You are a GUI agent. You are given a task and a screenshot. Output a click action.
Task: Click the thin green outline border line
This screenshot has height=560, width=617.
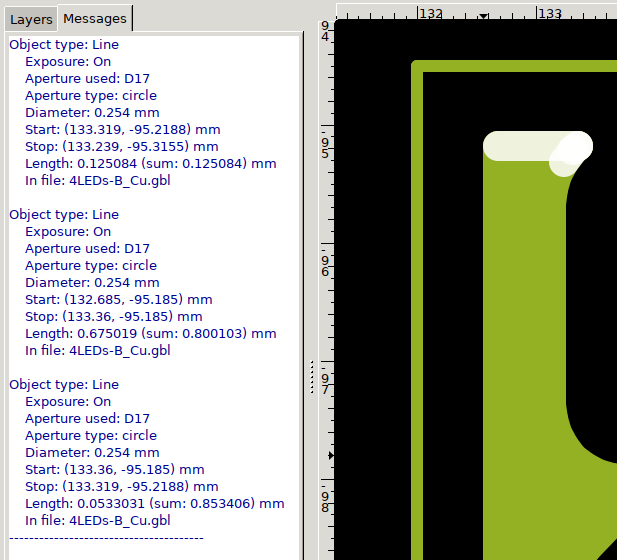[417, 315]
